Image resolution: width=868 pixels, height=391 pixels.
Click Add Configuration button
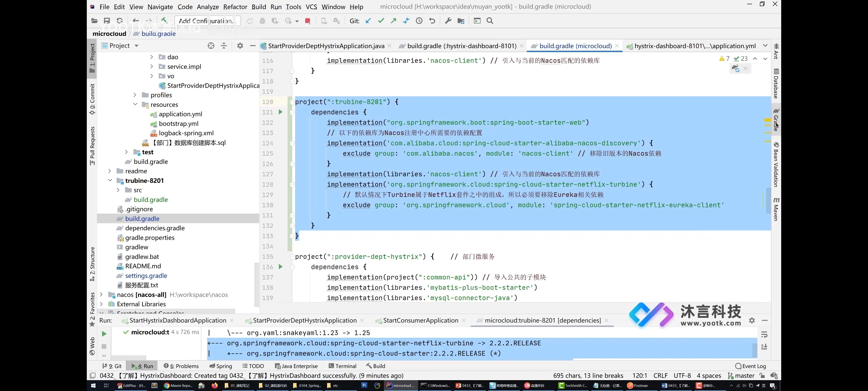207,21
